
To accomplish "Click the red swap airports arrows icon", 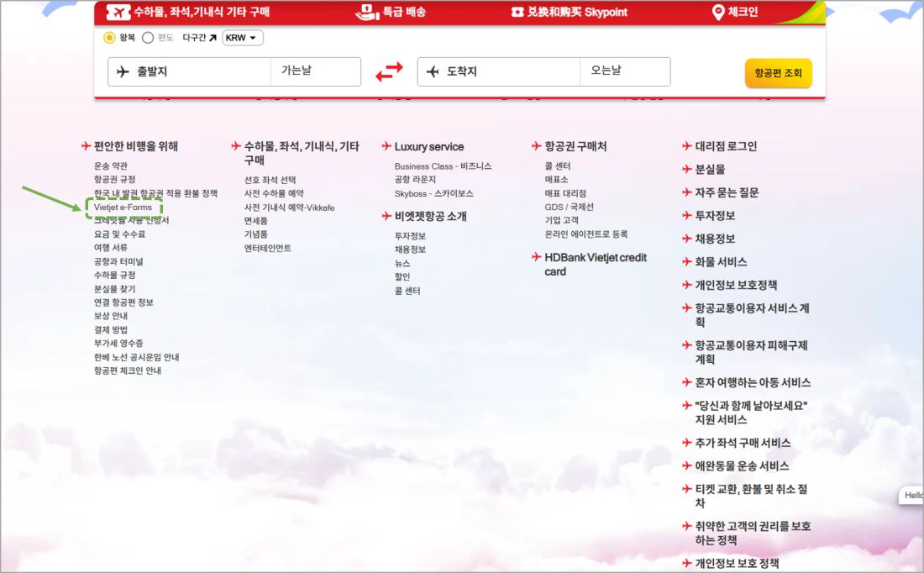I will [389, 72].
